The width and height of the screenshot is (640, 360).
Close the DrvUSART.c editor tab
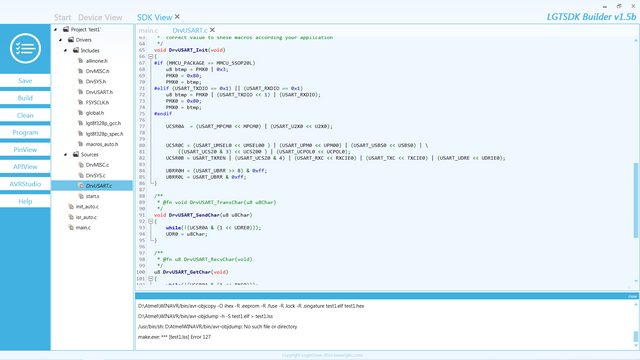[212, 30]
